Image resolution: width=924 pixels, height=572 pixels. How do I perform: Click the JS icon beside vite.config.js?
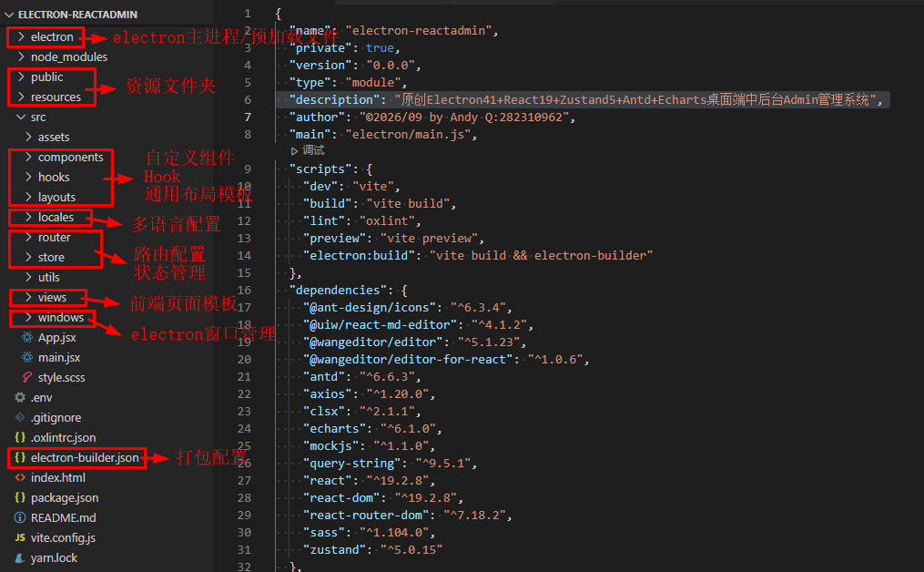pyautogui.click(x=20, y=537)
